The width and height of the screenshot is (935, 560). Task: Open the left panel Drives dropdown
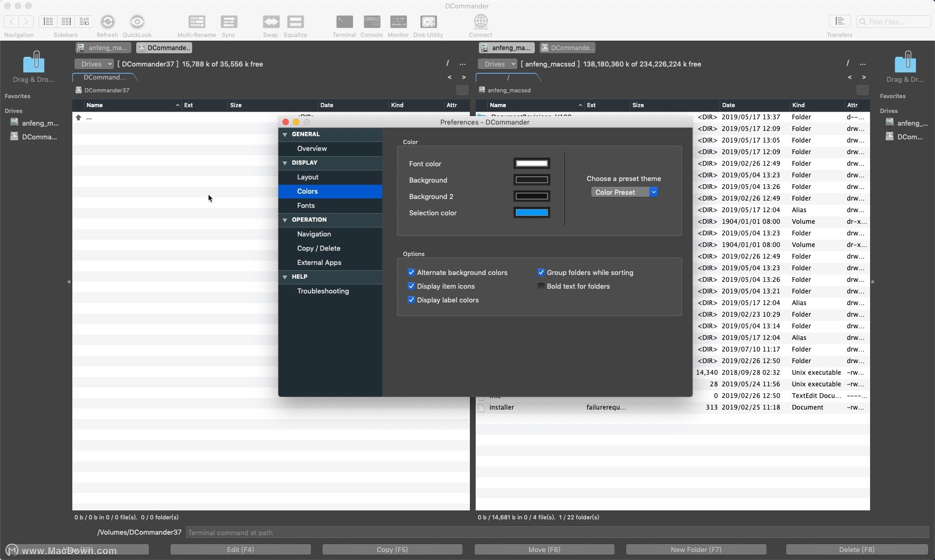[94, 64]
